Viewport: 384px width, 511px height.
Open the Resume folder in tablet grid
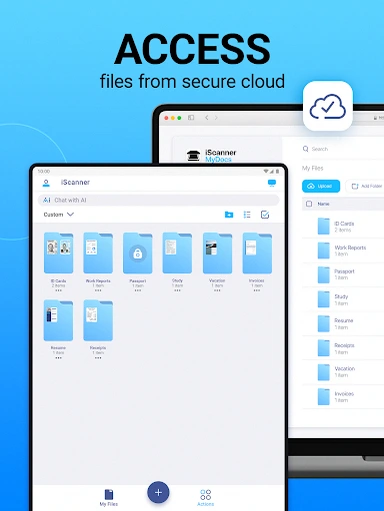click(58, 320)
